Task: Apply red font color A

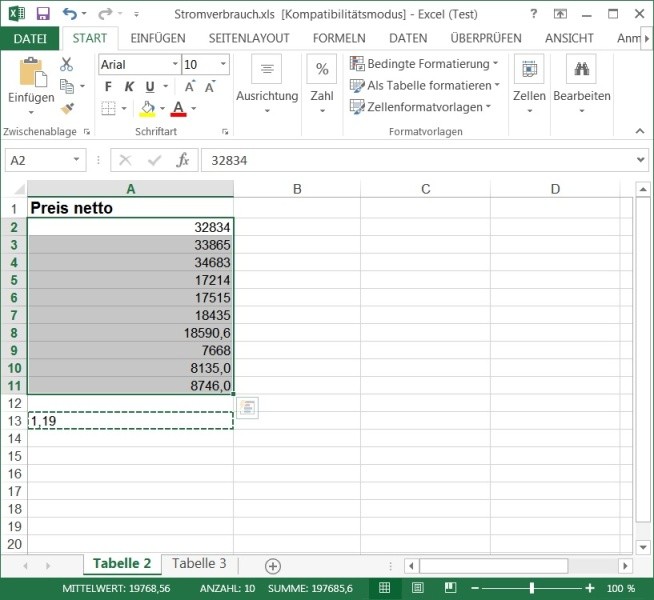Action: click(179, 108)
